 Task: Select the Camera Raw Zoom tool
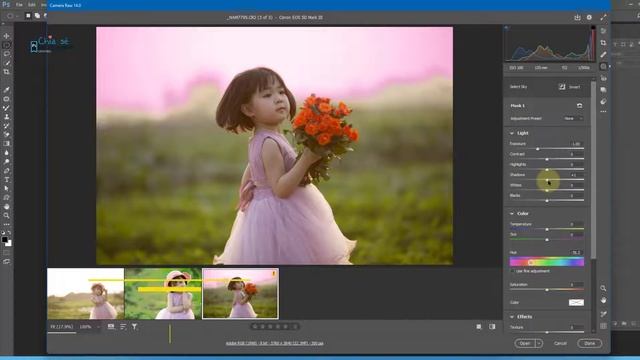coord(603,288)
